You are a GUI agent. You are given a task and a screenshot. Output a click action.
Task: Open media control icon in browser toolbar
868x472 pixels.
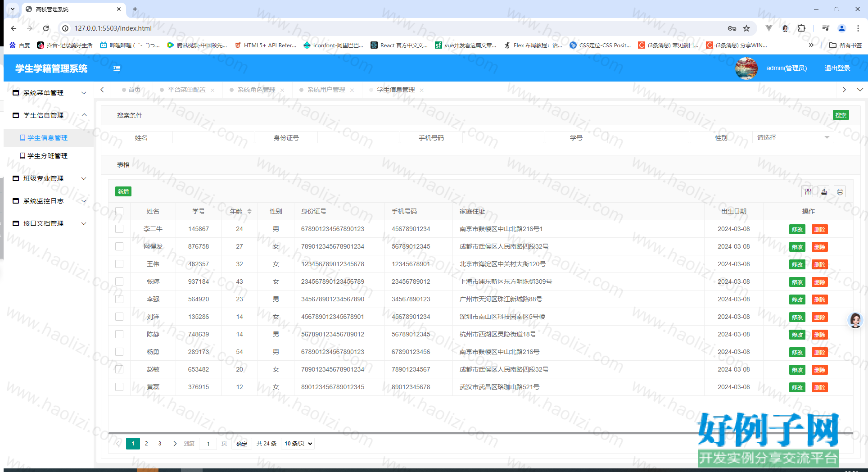[825, 28]
